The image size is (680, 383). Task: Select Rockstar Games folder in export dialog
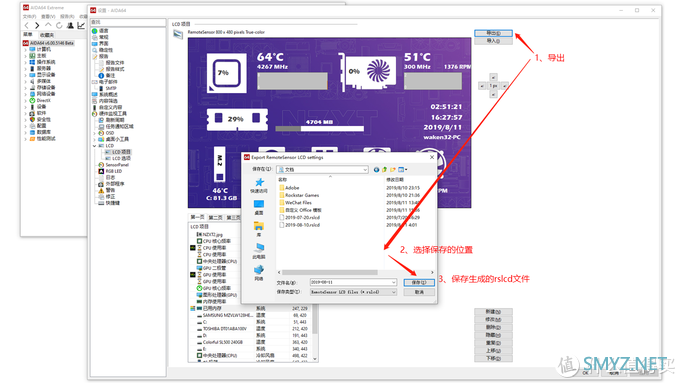point(302,195)
